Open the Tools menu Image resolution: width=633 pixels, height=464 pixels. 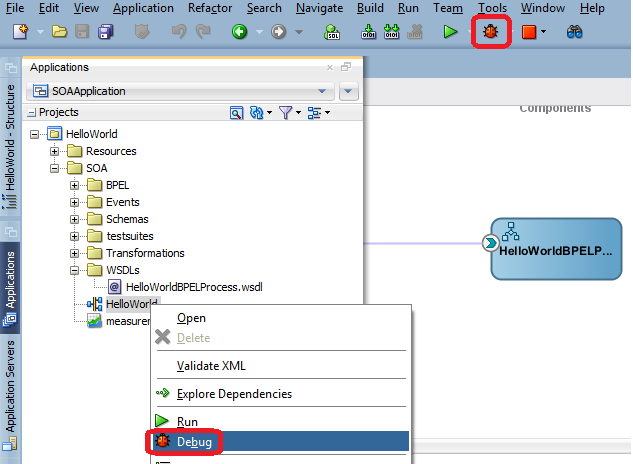pos(493,8)
